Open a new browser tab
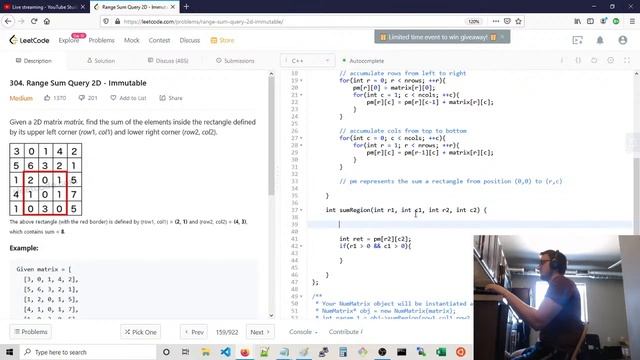Image resolution: width=640 pixels, height=360 pixels. point(186,7)
